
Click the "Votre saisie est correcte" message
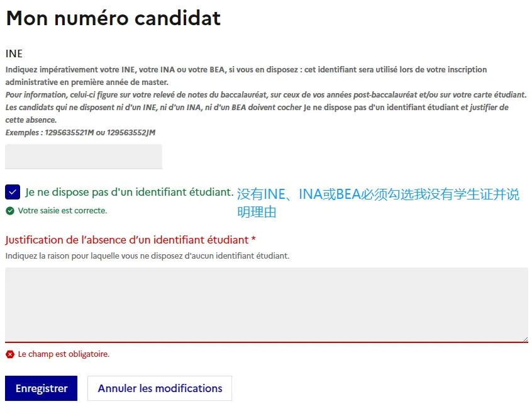click(x=62, y=211)
